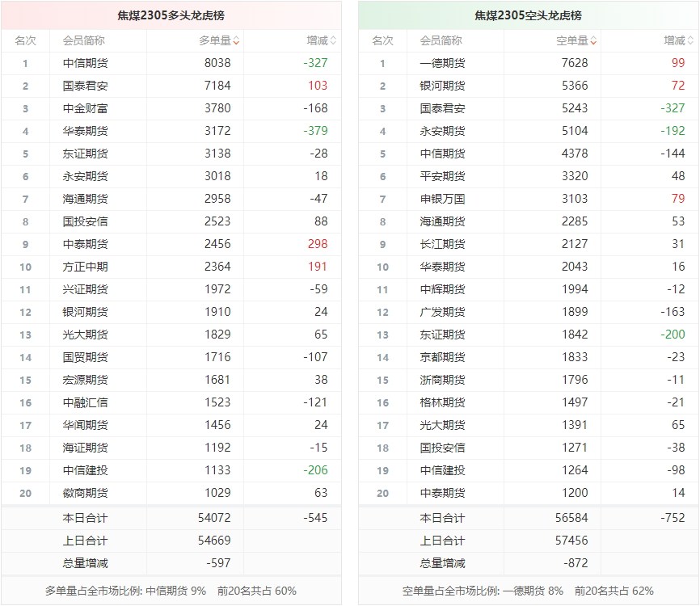Screen dimensions: 700x606
Task: Select the 焦煤2305空头龙虎榜 title bar
Action: tap(528, 15)
